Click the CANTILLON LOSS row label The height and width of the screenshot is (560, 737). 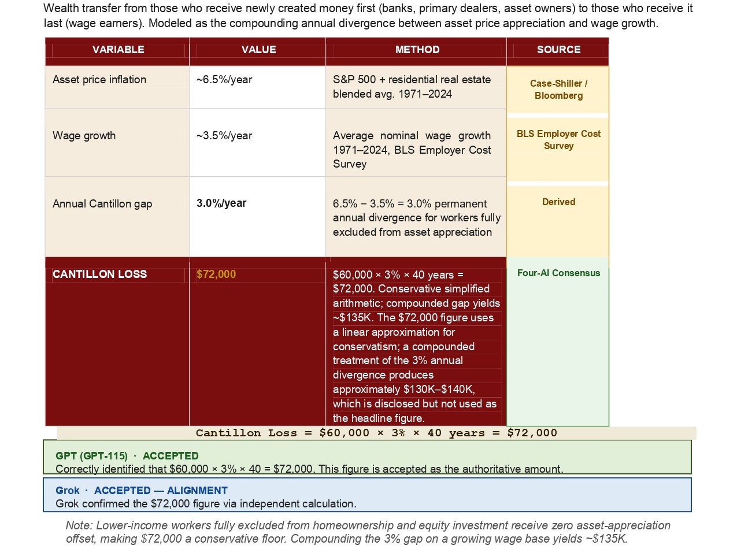(100, 275)
